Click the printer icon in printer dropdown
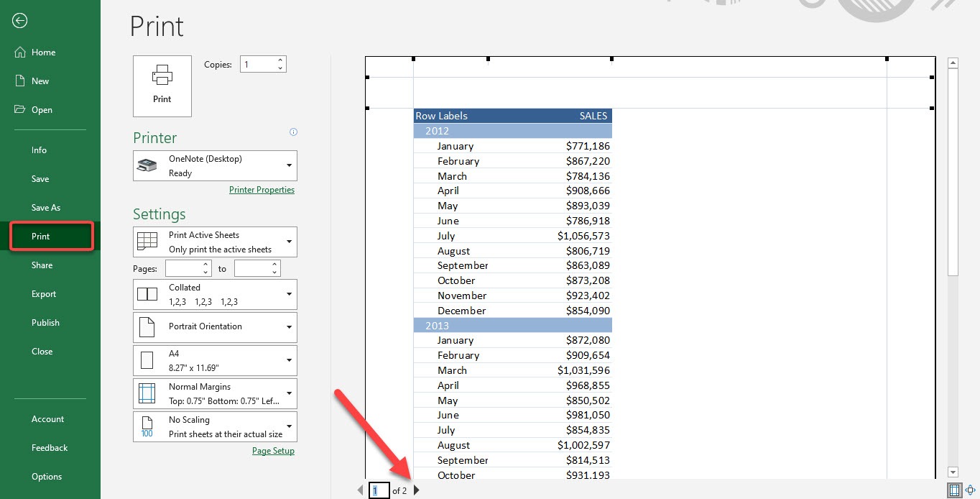Image resolution: width=980 pixels, height=499 pixels. pyautogui.click(x=147, y=165)
